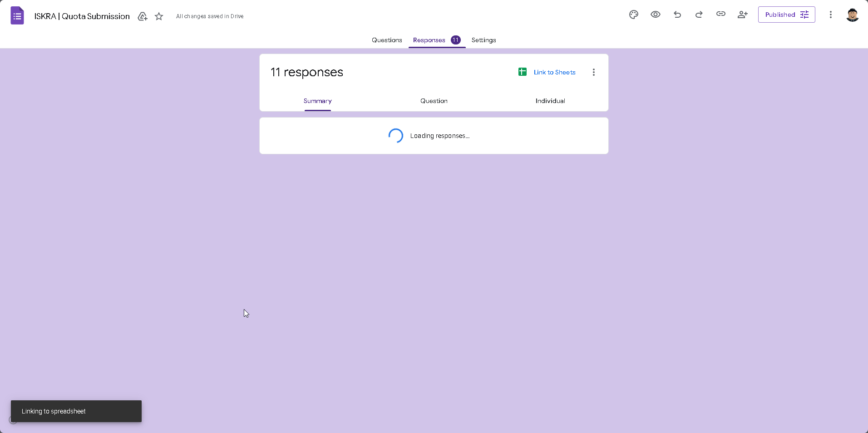868x433 pixels.
Task: Star the ISKRA Quota Submission form
Action: 159,16
